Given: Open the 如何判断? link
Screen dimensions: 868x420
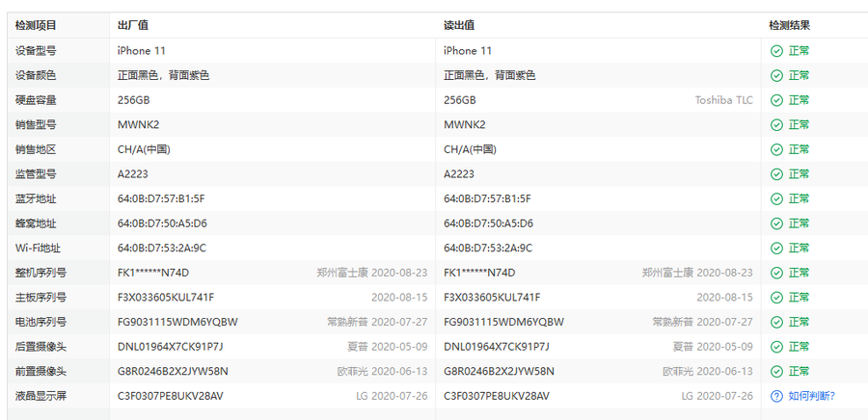Looking at the screenshot, I should point(811,396).
